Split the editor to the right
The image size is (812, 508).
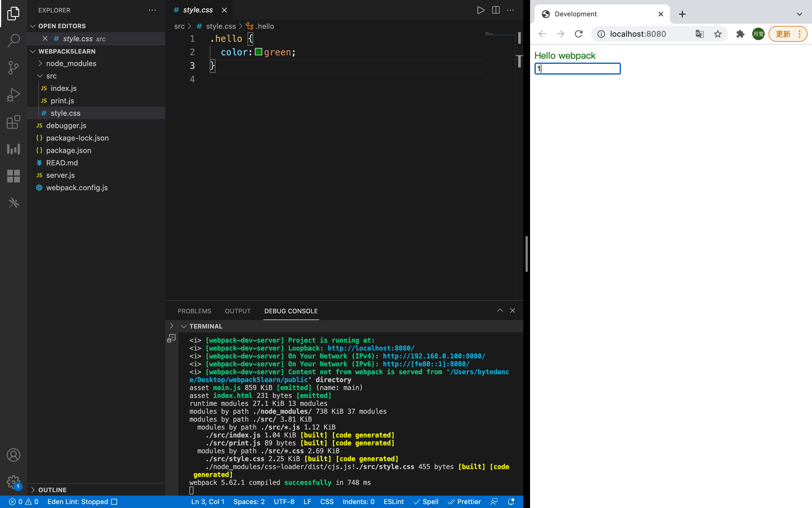tap(496, 10)
